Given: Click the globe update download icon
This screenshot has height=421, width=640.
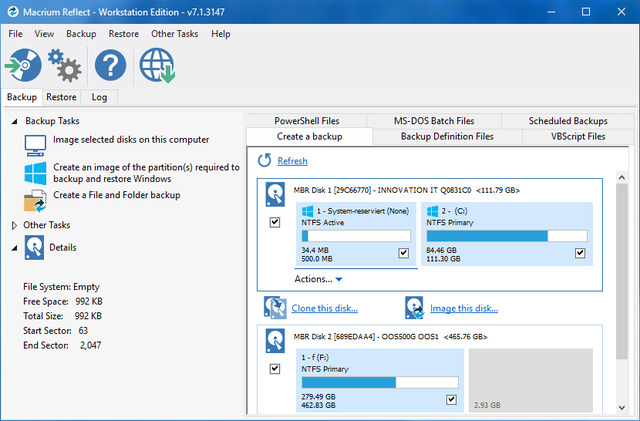Looking at the screenshot, I should click(x=157, y=67).
